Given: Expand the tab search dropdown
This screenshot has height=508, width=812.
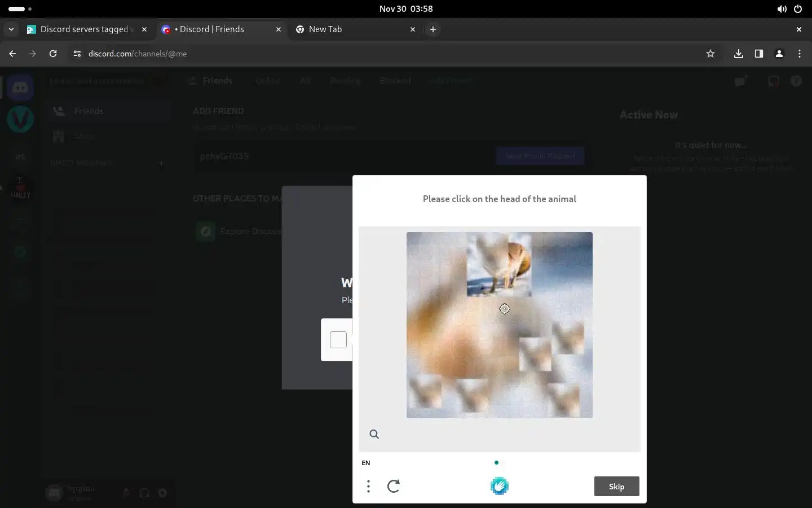Looking at the screenshot, I should click(11, 29).
